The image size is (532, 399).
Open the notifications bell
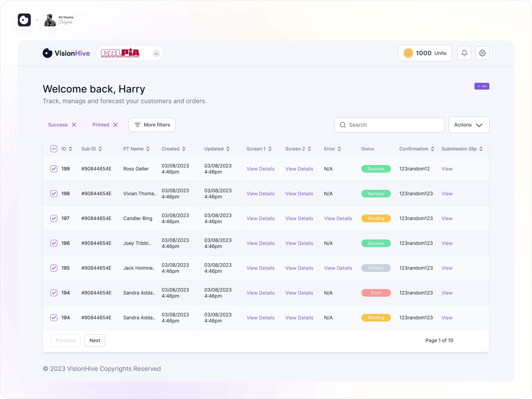pyautogui.click(x=464, y=53)
